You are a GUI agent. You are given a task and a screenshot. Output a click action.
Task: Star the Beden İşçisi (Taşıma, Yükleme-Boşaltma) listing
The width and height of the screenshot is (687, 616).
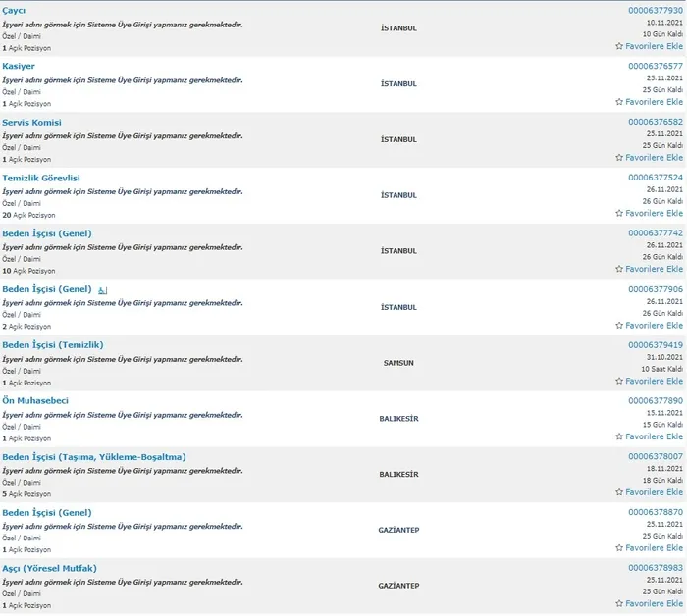point(618,493)
